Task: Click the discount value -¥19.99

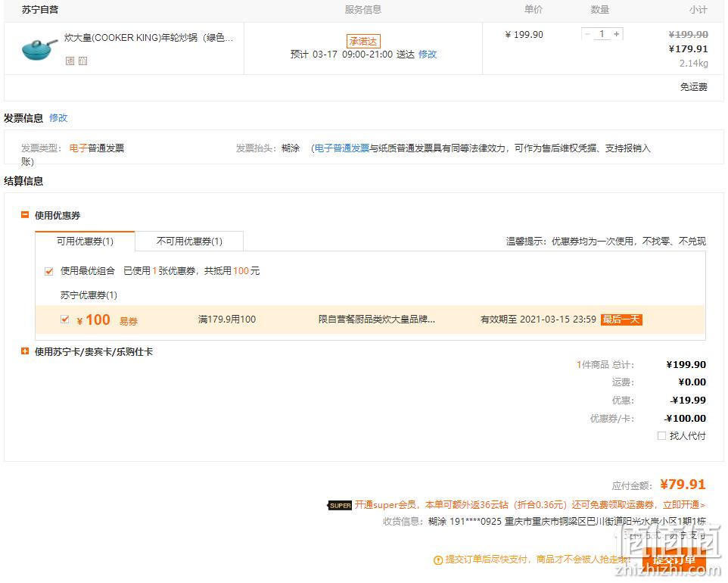Action: pyautogui.click(x=688, y=400)
